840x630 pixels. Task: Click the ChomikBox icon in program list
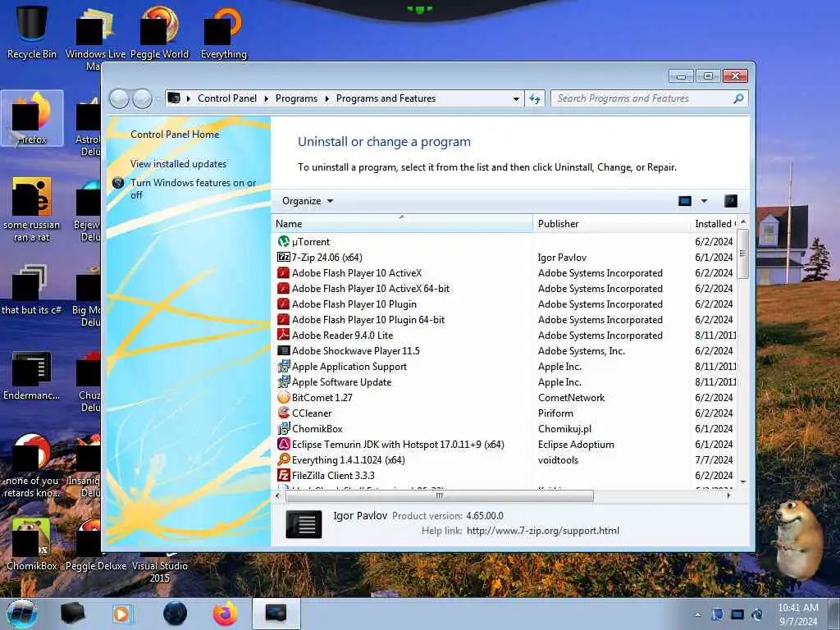pos(283,428)
